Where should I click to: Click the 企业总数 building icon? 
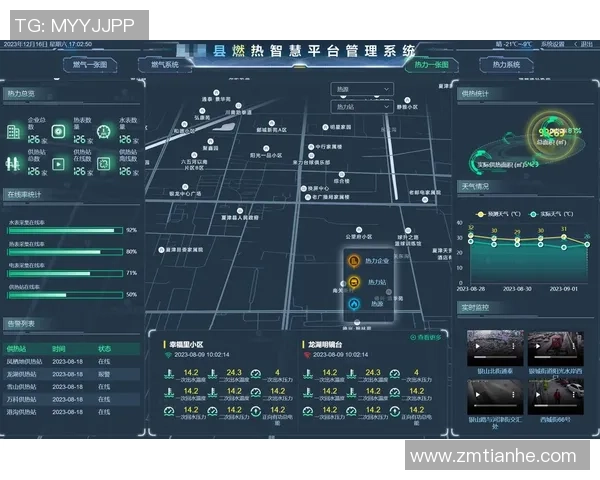pos(14,132)
